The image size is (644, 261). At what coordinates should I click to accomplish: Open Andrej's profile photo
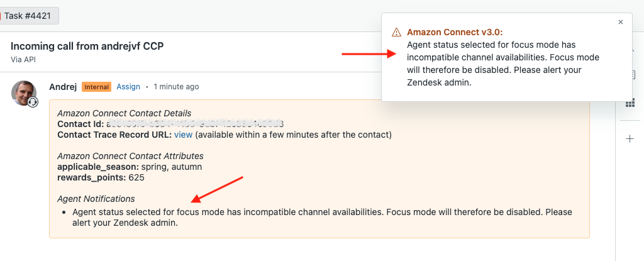(23, 92)
